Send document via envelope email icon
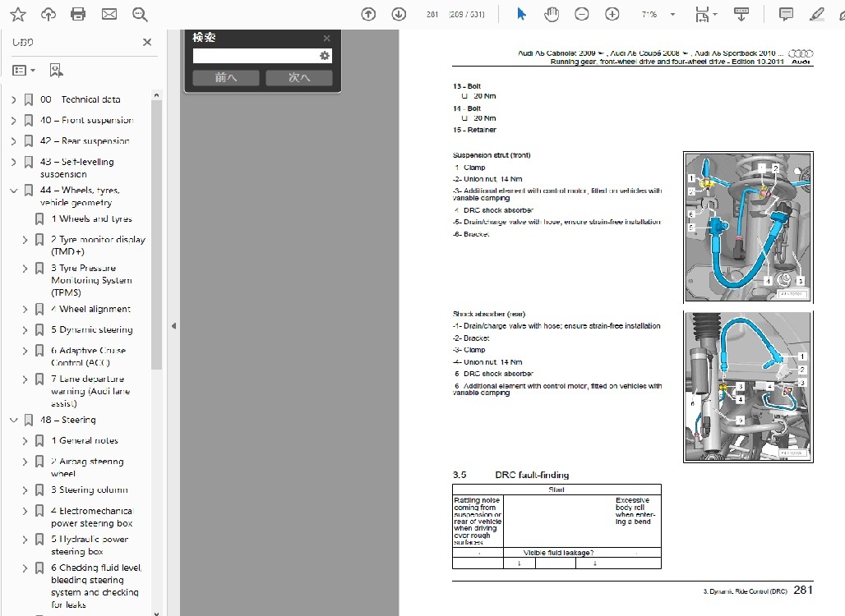 point(109,15)
